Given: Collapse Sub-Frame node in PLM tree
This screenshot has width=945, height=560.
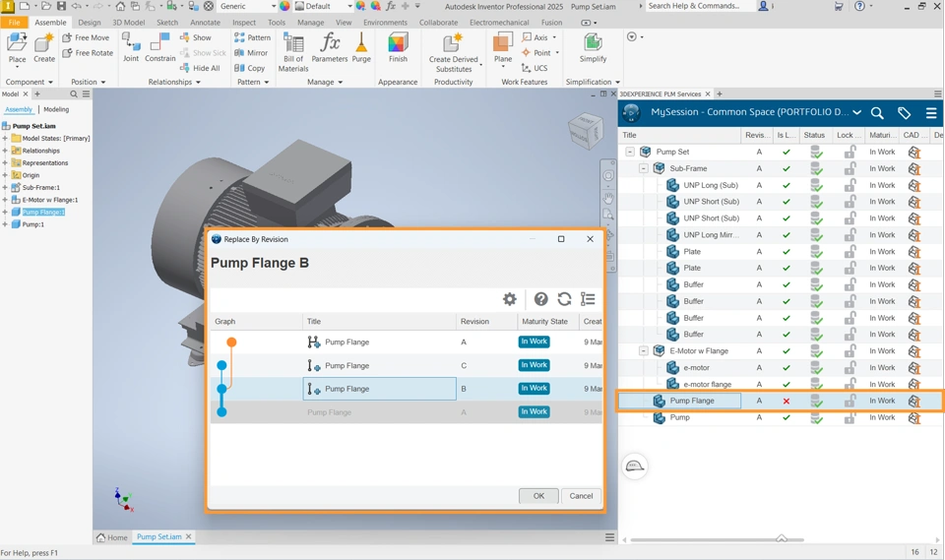Looking at the screenshot, I should [644, 168].
